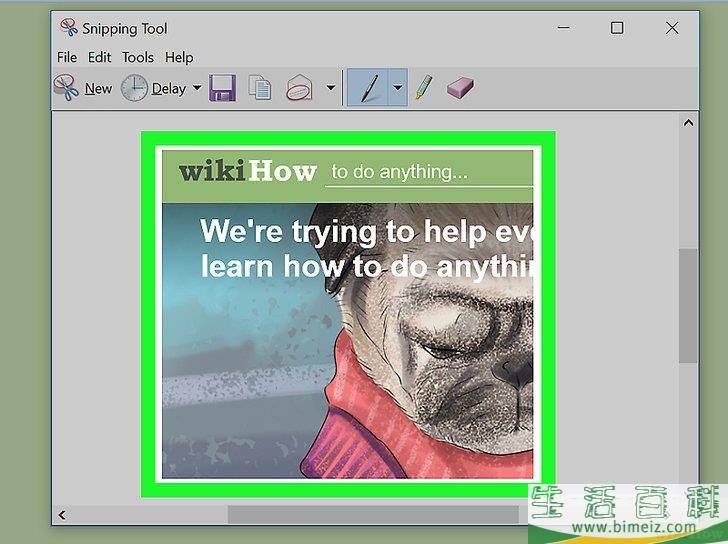
Task: Select the Pen tool
Action: click(368, 87)
